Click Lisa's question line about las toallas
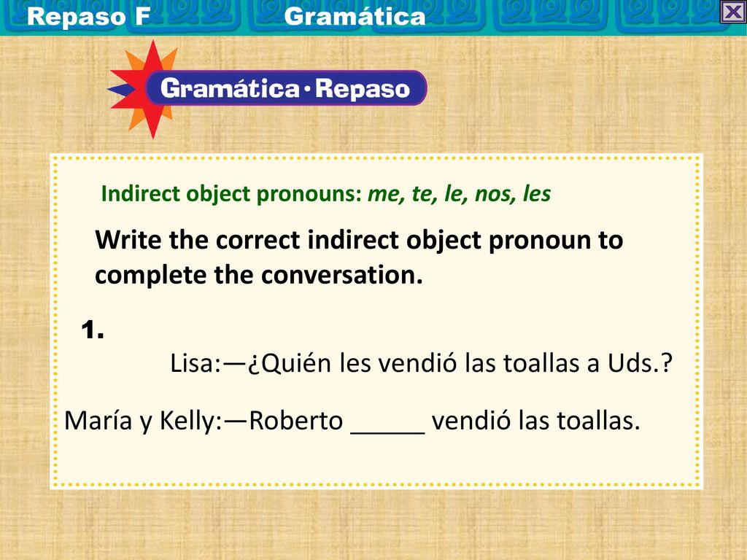 click(421, 363)
